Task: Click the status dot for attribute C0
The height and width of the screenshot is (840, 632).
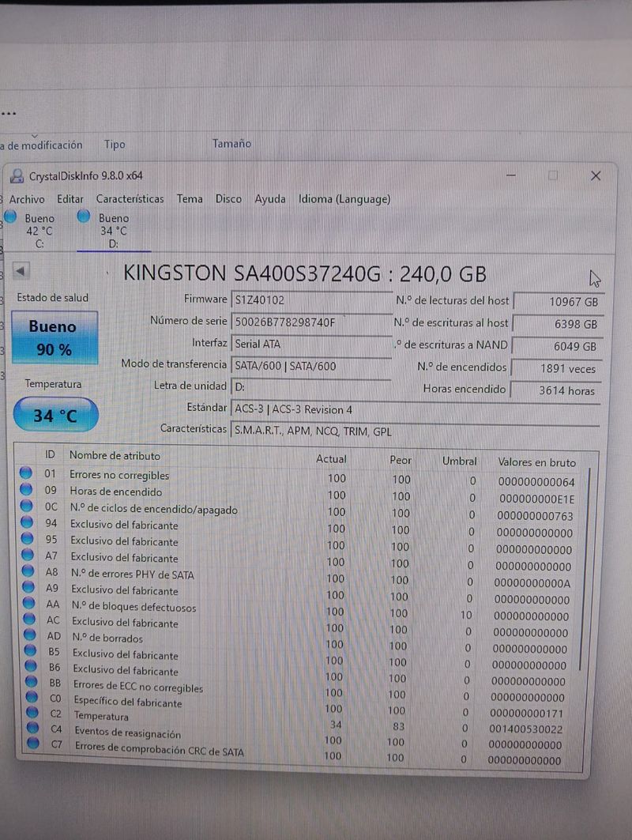Action: coord(32,697)
